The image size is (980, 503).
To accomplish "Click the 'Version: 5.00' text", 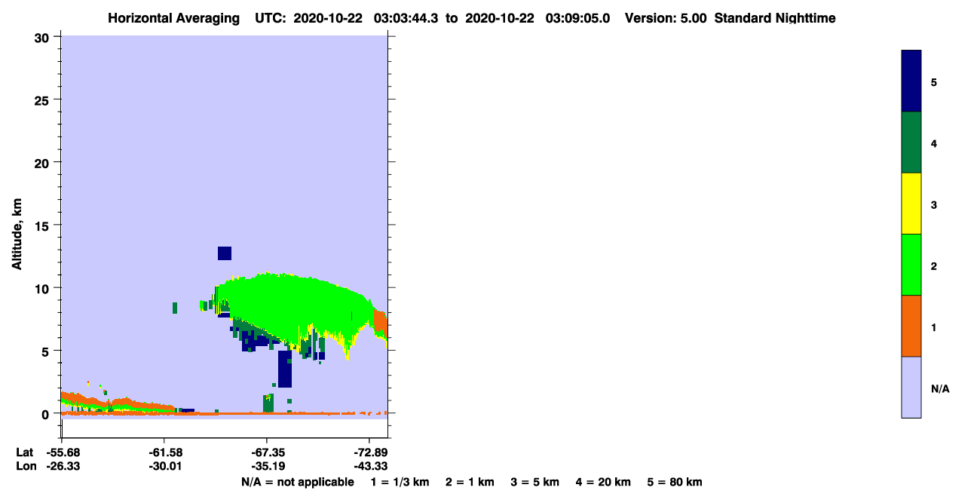I will pos(666,18).
